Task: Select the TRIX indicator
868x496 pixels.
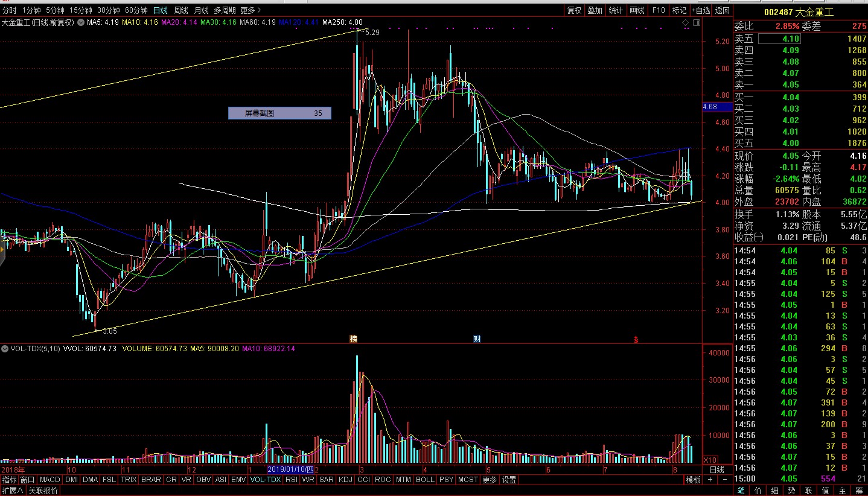Action: pyautogui.click(x=129, y=480)
